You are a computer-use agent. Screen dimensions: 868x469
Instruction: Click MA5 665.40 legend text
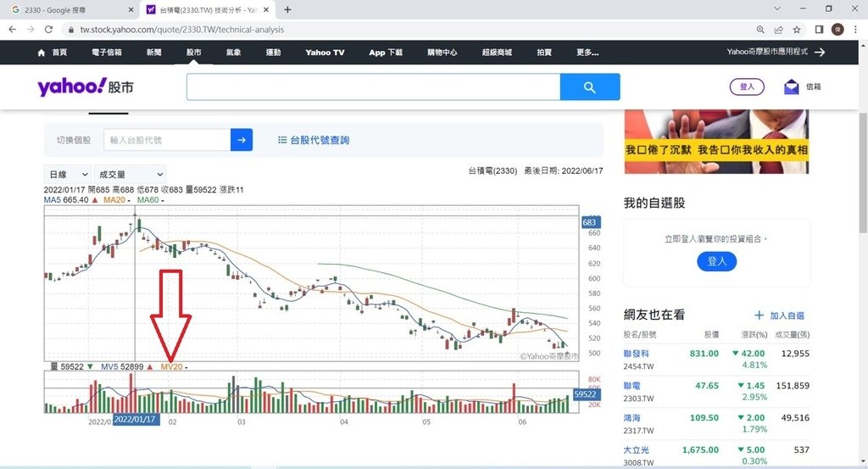[66, 200]
